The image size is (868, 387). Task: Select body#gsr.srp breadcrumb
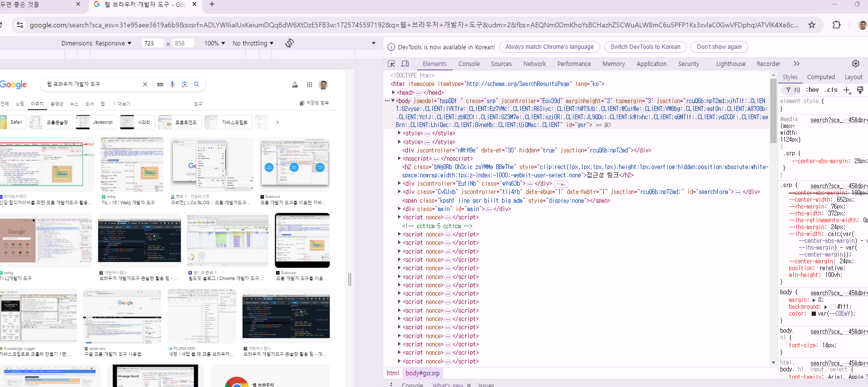click(x=423, y=373)
